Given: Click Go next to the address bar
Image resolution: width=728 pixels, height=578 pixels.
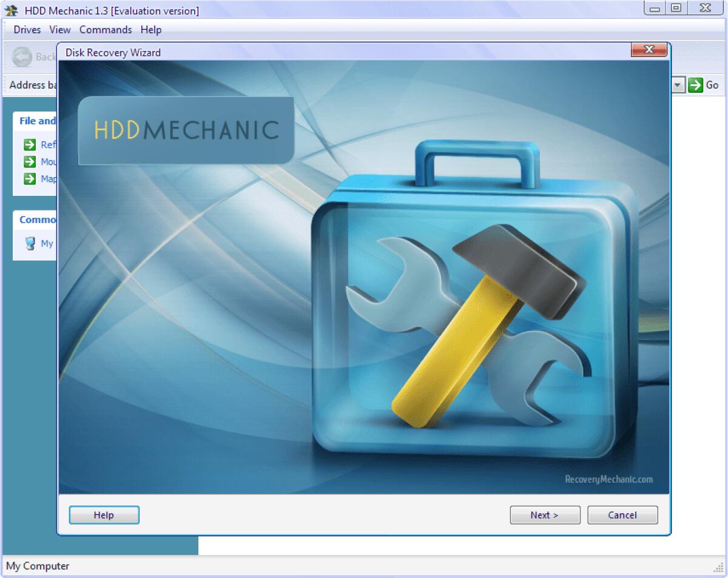Looking at the screenshot, I should (713, 85).
